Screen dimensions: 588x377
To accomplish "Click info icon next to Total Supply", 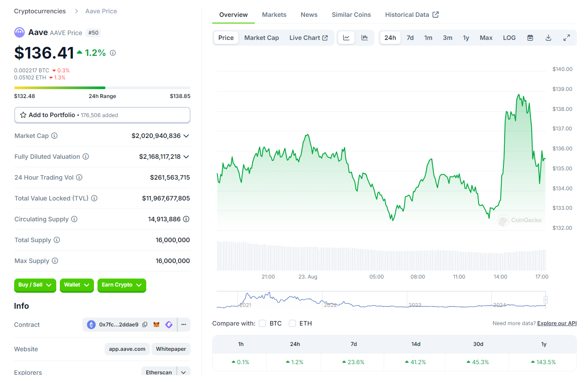I will (57, 240).
